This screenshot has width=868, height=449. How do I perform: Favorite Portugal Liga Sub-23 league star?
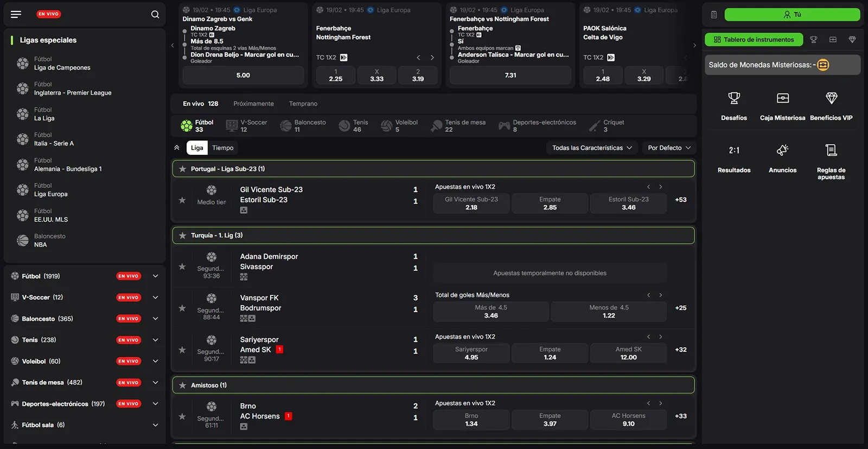182,169
